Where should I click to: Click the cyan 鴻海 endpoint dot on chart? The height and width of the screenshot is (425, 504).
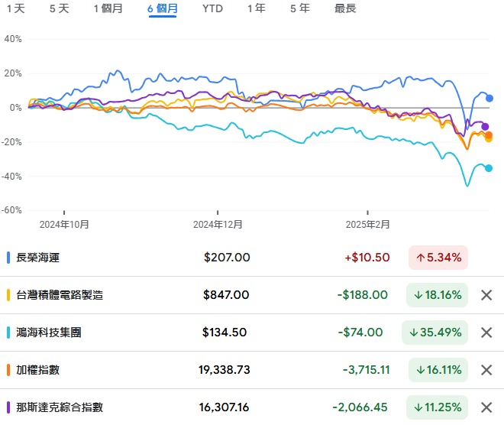pyautogui.click(x=489, y=168)
